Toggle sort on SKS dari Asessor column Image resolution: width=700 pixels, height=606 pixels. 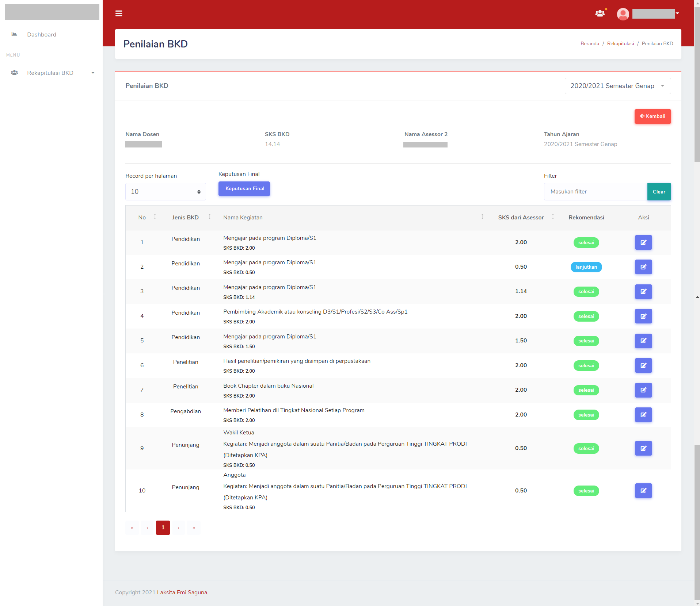[553, 217]
